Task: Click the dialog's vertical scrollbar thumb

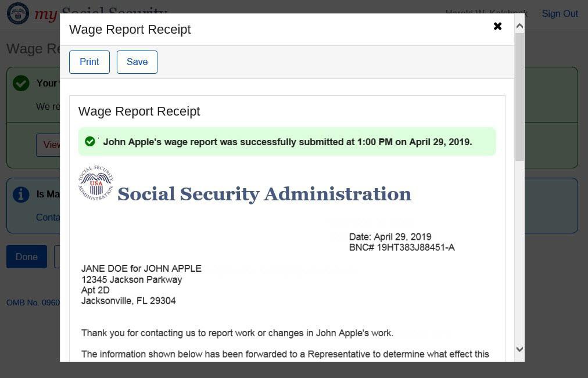Action: click(x=519, y=96)
